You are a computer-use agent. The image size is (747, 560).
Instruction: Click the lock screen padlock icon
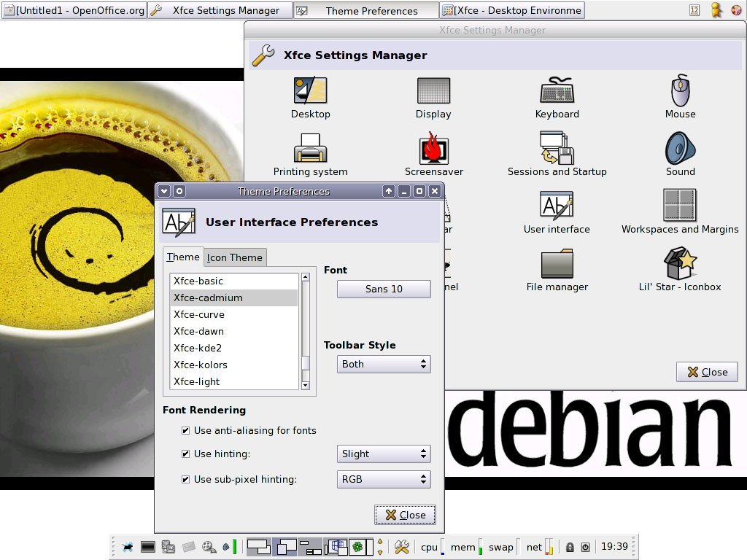(x=570, y=547)
